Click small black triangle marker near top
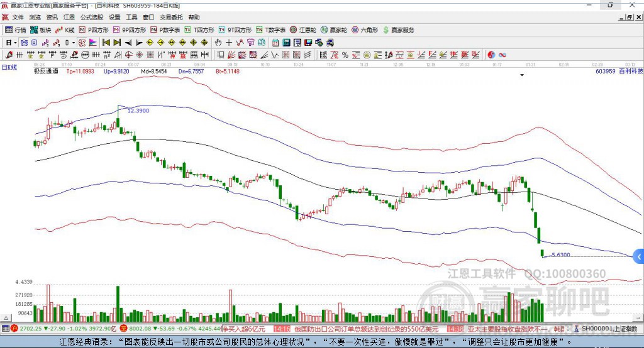 tap(522, 75)
